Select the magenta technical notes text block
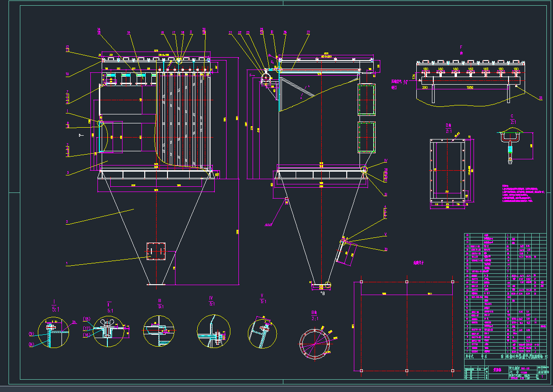The image size is (553, 392). 523,193
